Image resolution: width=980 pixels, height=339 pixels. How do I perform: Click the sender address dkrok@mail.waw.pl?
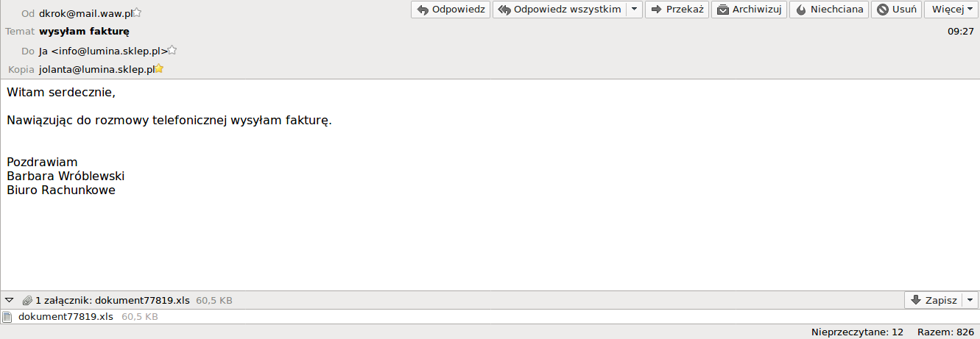(x=85, y=13)
